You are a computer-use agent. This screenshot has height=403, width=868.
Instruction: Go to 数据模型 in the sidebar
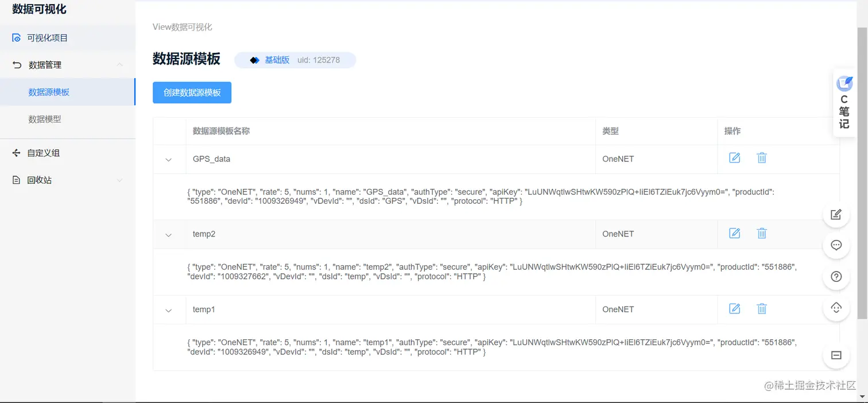click(68, 119)
